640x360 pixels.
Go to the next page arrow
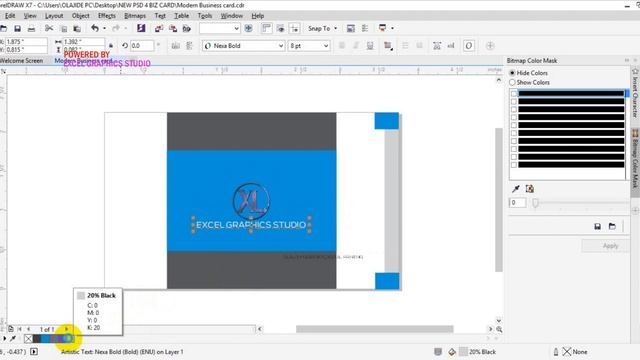[x=67, y=329]
